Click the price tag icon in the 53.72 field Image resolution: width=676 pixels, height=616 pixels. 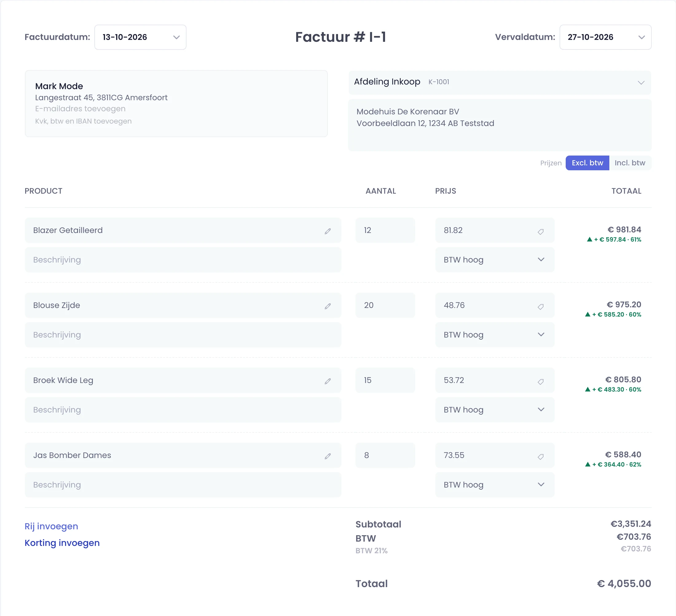pyautogui.click(x=540, y=381)
